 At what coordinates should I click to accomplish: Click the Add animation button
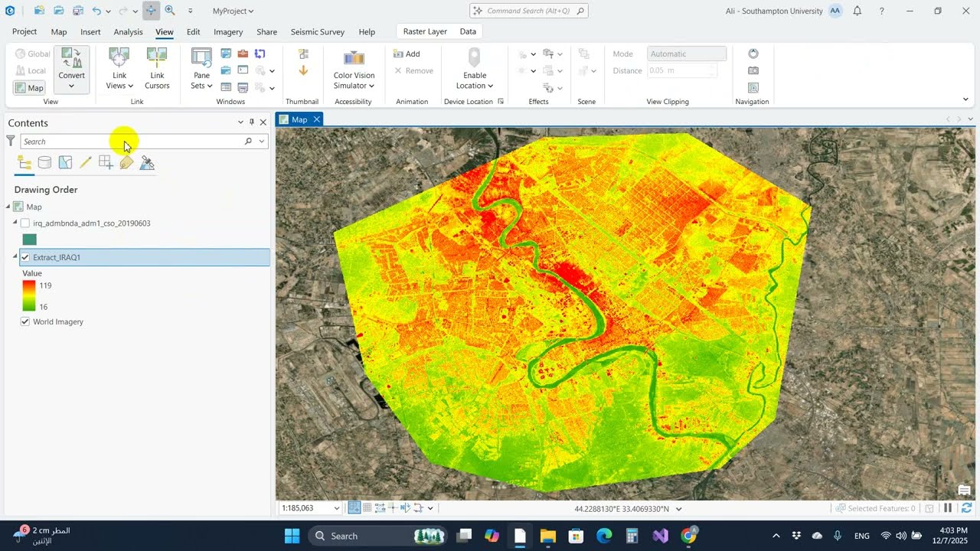tap(407, 54)
